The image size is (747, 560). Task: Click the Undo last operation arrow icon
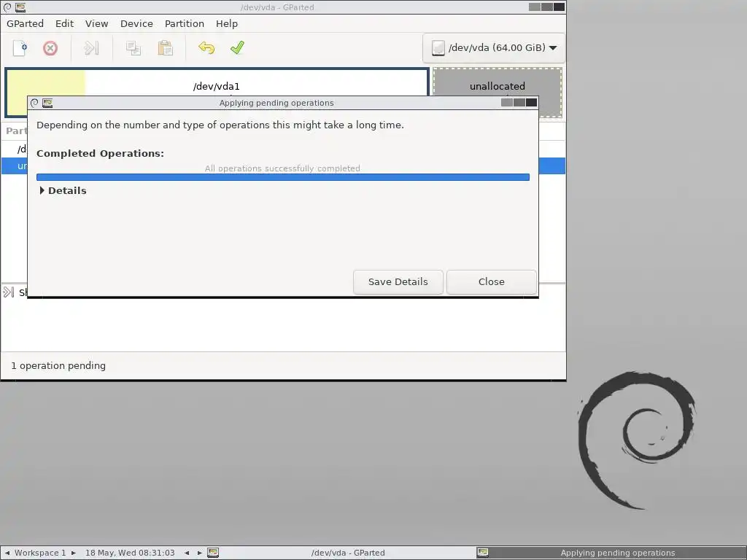click(206, 48)
